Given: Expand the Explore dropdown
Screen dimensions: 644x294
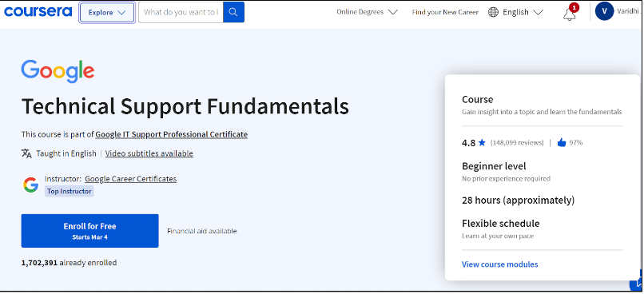Looking at the screenshot, I should (x=107, y=12).
